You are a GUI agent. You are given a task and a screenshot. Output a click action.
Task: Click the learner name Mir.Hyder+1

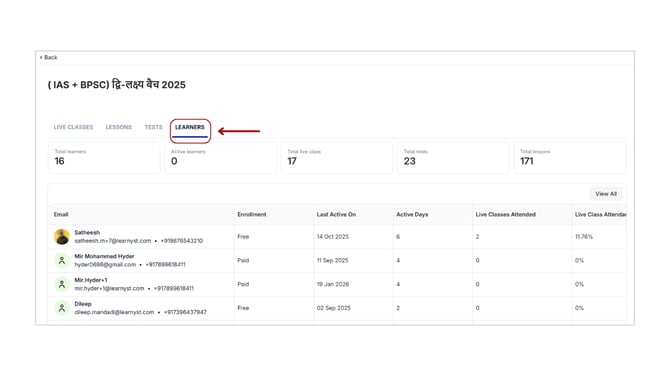click(x=91, y=280)
